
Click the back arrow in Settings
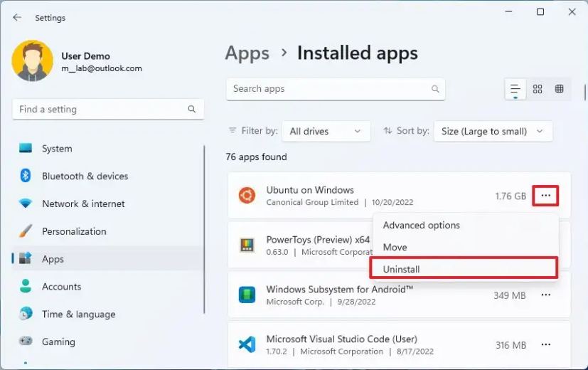click(17, 17)
